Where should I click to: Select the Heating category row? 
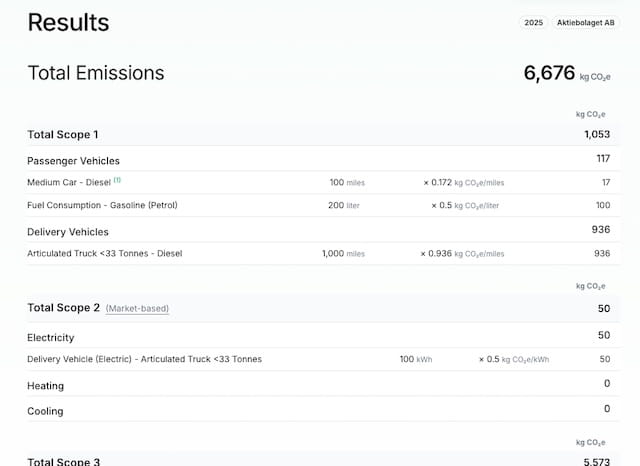[323, 384]
